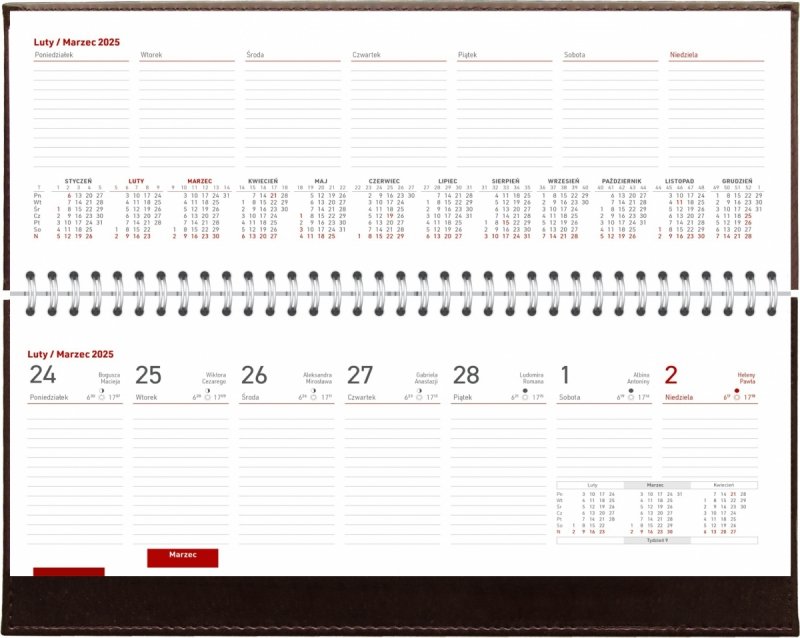Click the sun icon next to Niedziela
800x638 pixels.
(x=737, y=397)
